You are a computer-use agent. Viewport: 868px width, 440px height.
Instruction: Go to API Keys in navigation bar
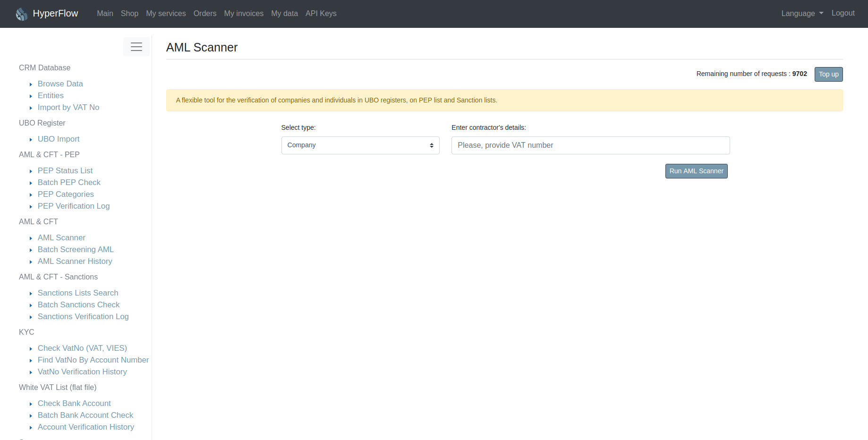(321, 13)
